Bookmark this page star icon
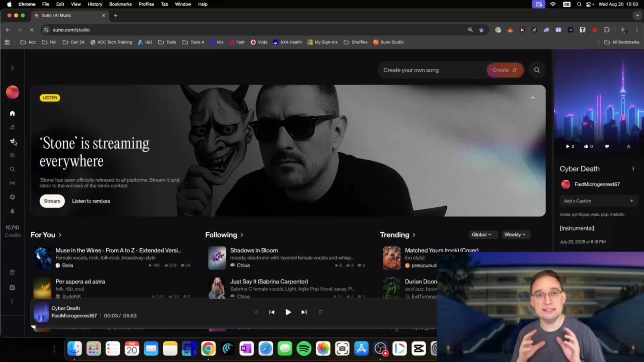 point(481,30)
